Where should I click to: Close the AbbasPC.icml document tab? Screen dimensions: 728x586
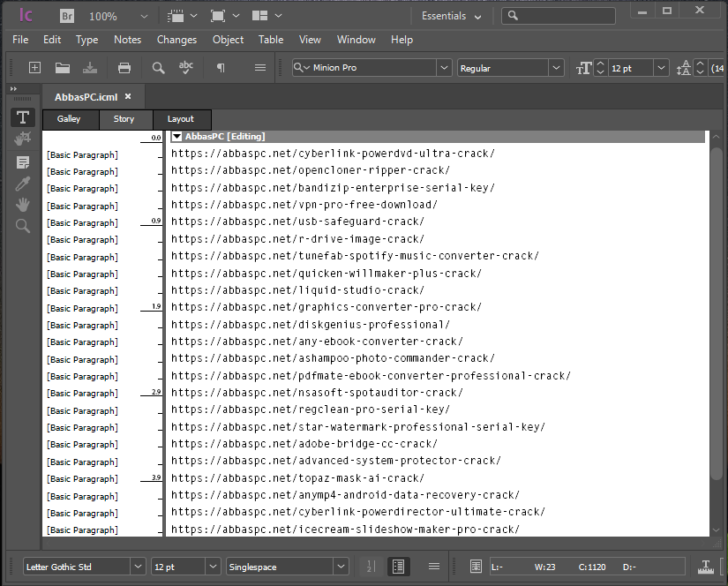128,96
